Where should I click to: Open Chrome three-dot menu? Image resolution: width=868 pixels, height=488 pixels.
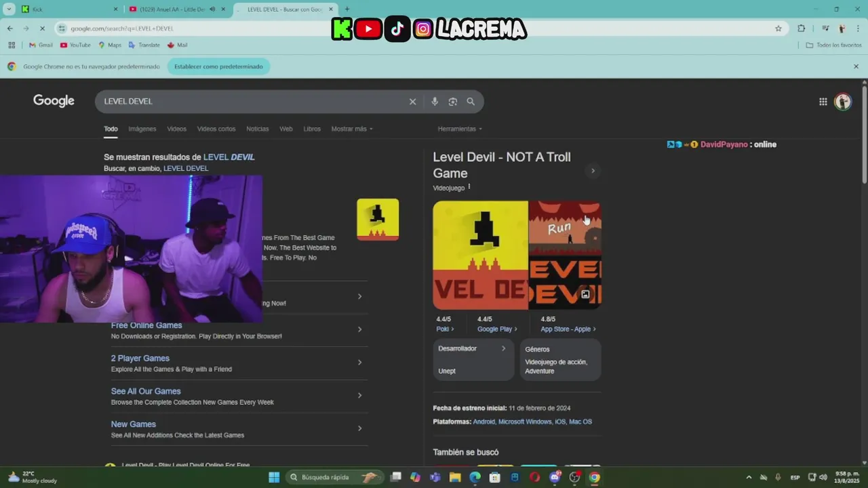click(x=858, y=28)
